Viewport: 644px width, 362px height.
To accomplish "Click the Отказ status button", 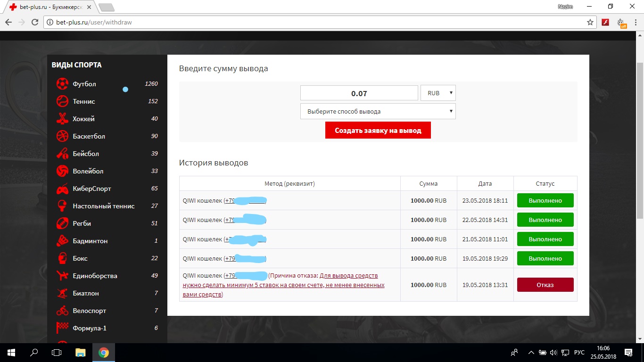I will pyautogui.click(x=545, y=285).
